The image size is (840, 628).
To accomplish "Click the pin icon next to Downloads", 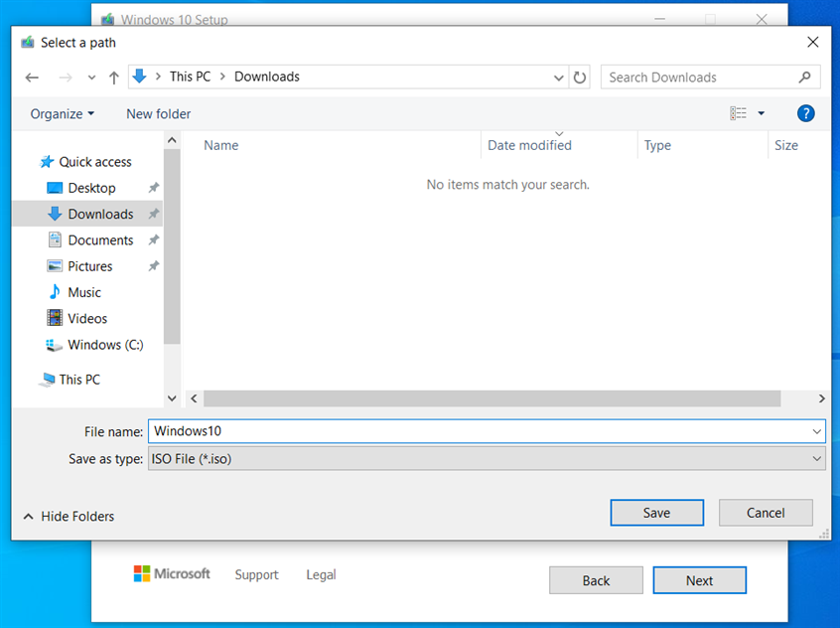I will click(x=154, y=214).
